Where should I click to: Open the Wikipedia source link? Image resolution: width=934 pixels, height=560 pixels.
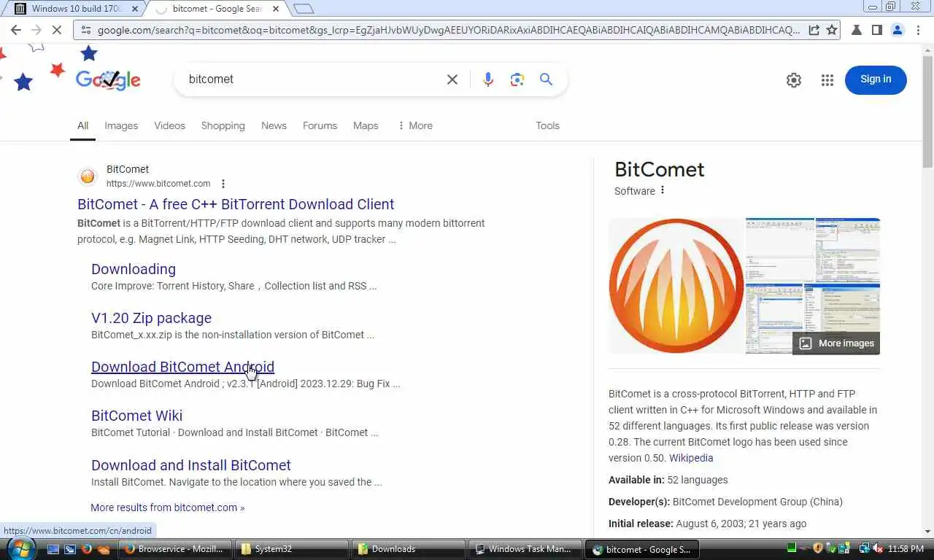pos(691,458)
